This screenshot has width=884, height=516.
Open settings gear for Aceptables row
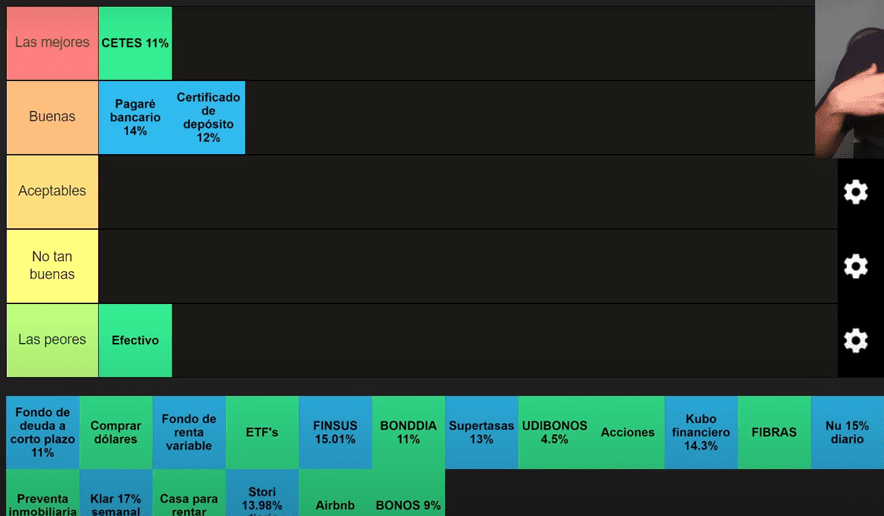pos(855,192)
